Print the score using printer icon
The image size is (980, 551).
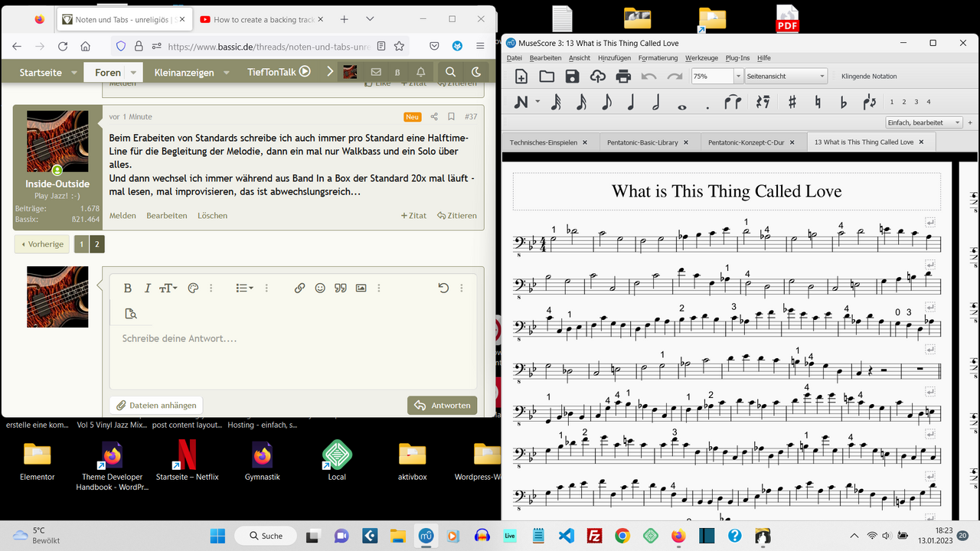(x=623, y=77)
